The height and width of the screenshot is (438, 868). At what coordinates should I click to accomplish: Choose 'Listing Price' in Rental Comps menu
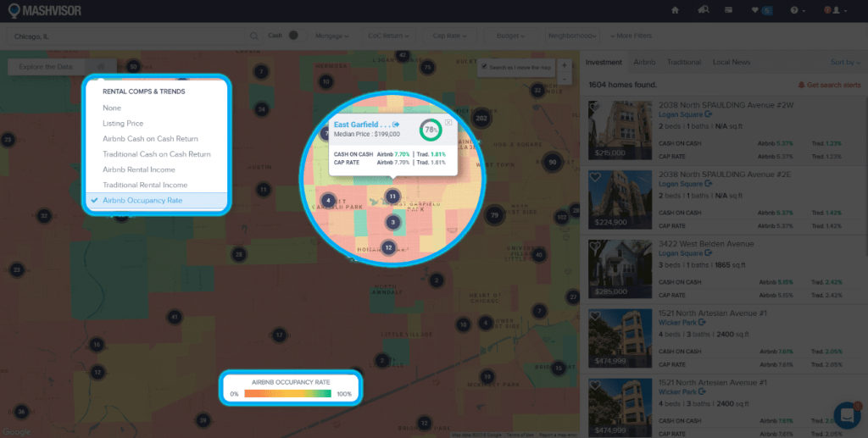[123, 123]
